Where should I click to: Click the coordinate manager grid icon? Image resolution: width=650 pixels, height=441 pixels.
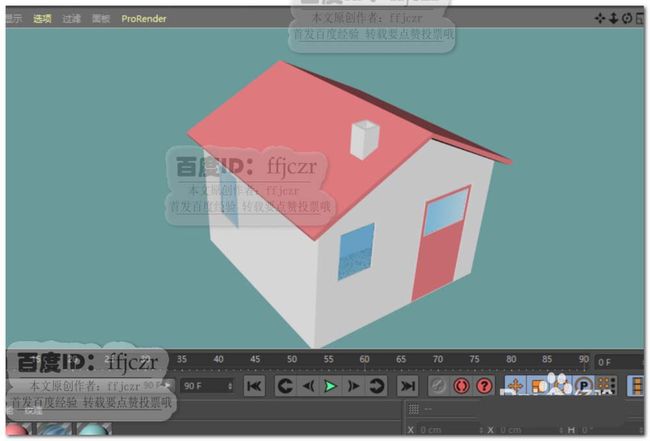coord(413,410)
